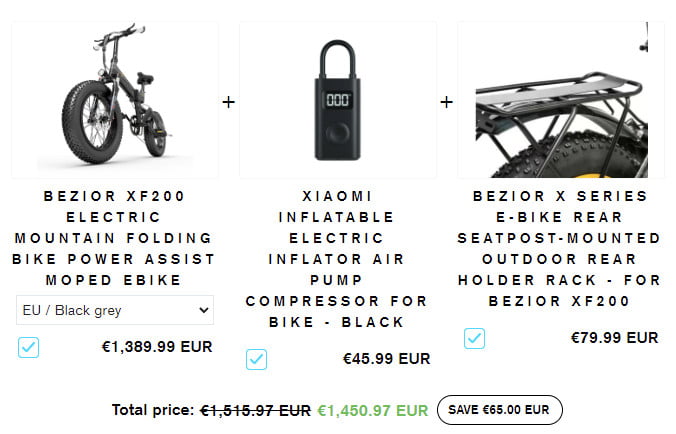Open the EU / Black grey variant dropdown

click(x=115, y=310)
